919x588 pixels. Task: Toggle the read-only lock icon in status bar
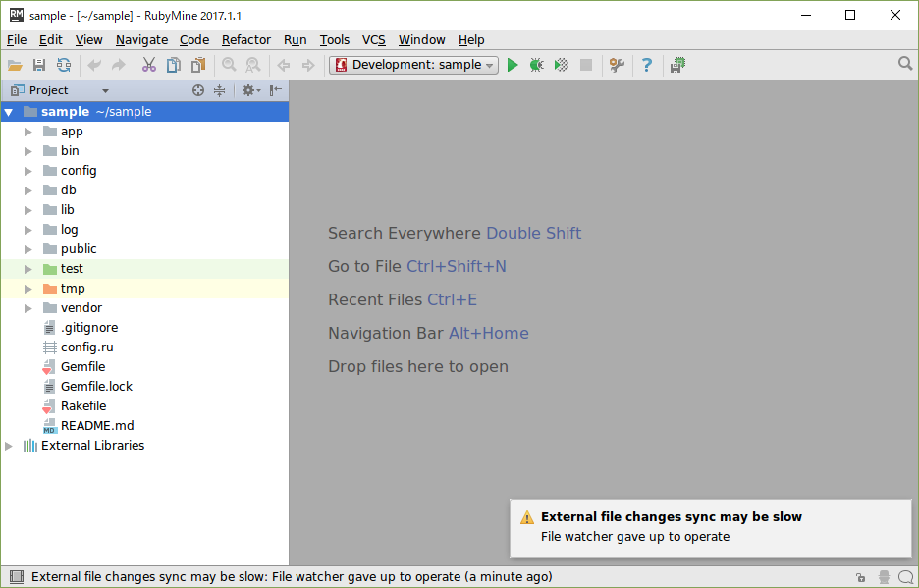click(x=860, y=577)
